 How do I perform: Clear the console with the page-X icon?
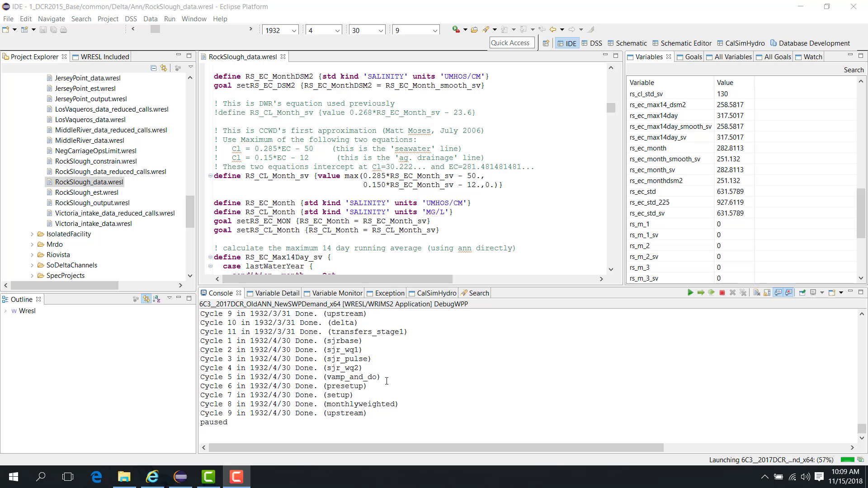[756, 293]
